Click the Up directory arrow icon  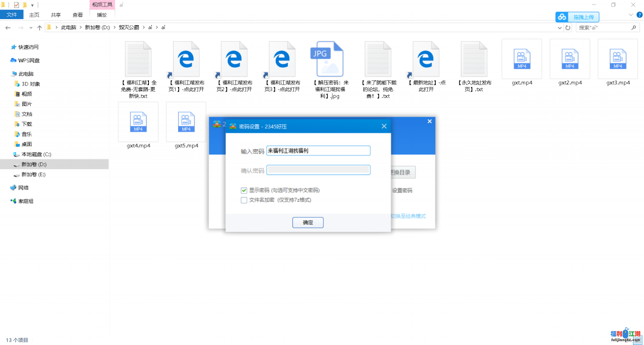(39, 28)
